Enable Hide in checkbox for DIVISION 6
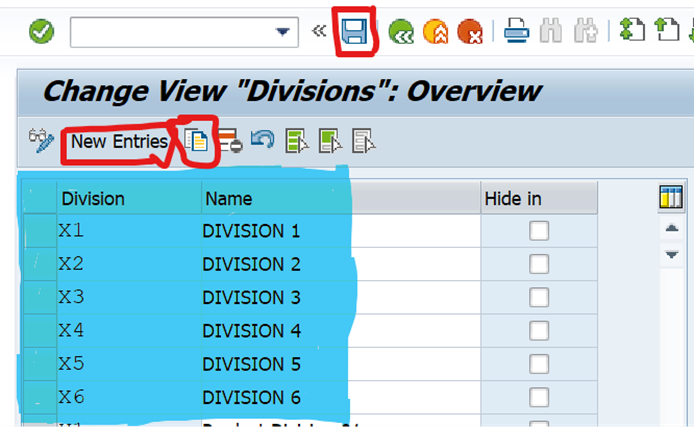This screenshot has height=427, width=694. 539,397
